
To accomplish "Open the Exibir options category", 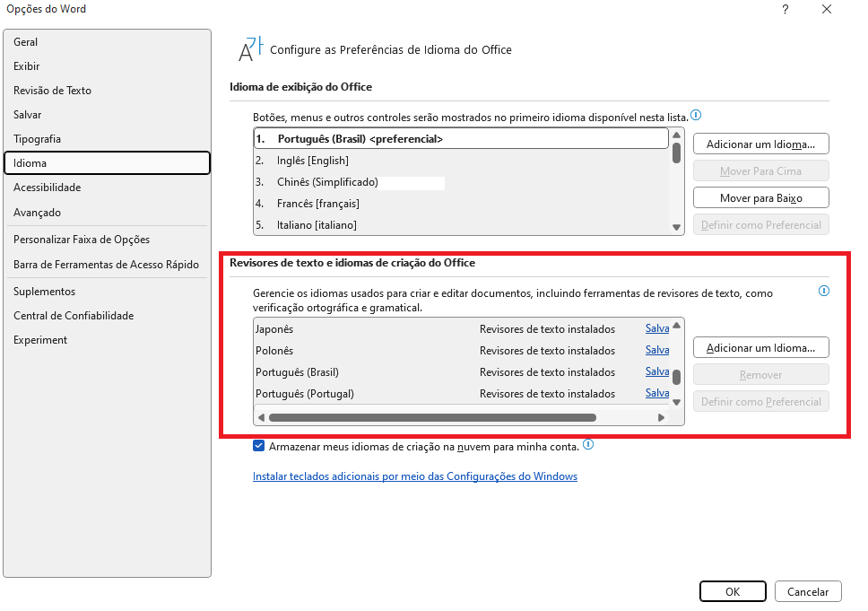I will (x=107, y=66).
